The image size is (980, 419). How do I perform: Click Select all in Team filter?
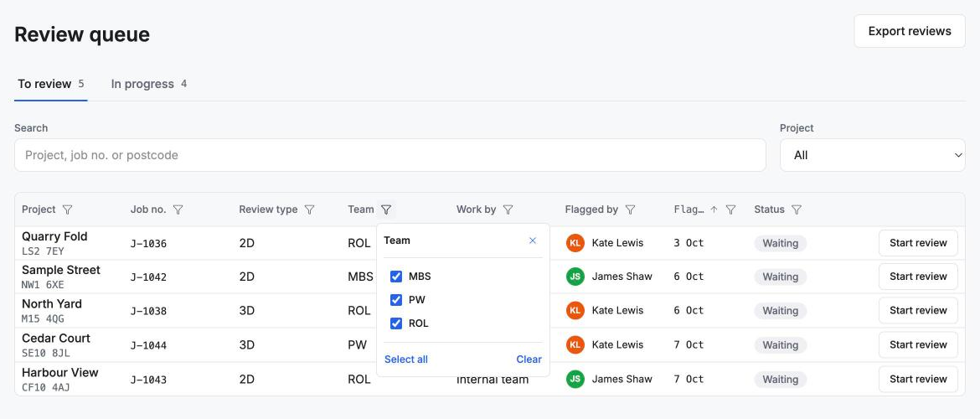tap(406, 359)
